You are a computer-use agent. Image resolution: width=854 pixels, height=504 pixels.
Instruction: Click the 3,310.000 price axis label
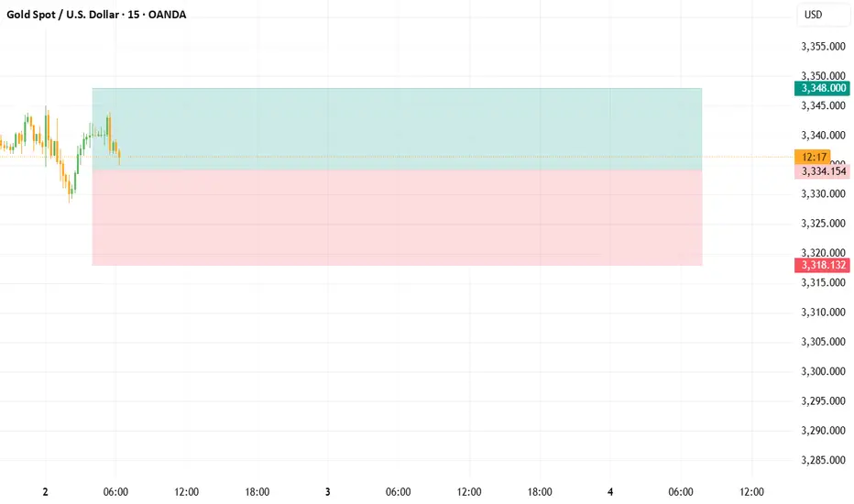point(823,312)
